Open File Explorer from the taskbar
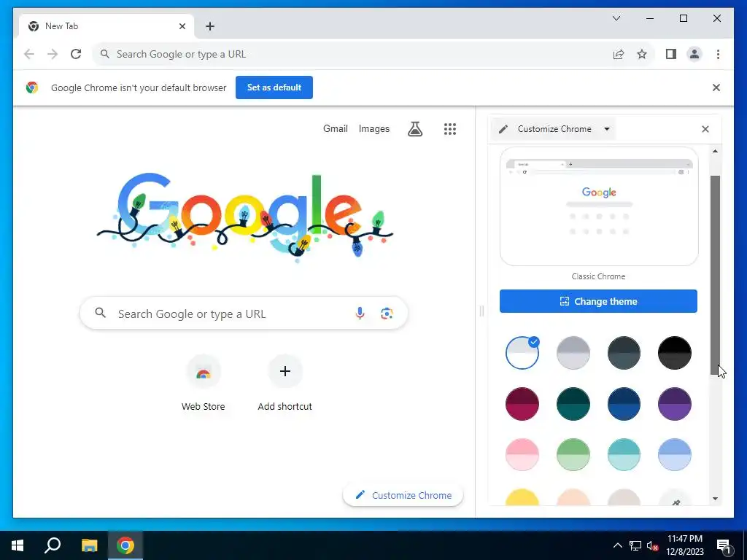 [89, 545]
